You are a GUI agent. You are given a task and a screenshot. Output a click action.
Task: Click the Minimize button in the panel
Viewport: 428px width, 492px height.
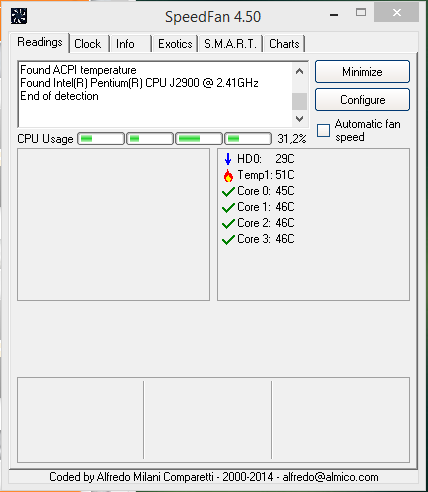tap(362, 72)
